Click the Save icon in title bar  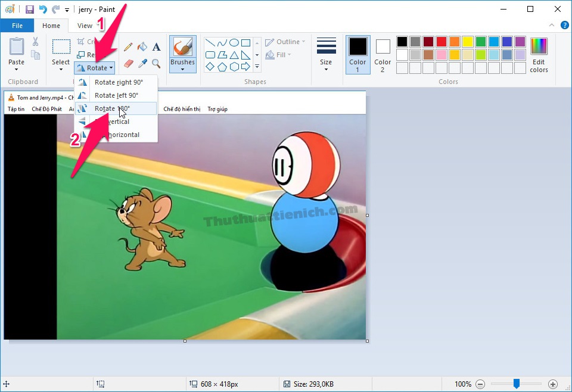[x=29, y=10]
